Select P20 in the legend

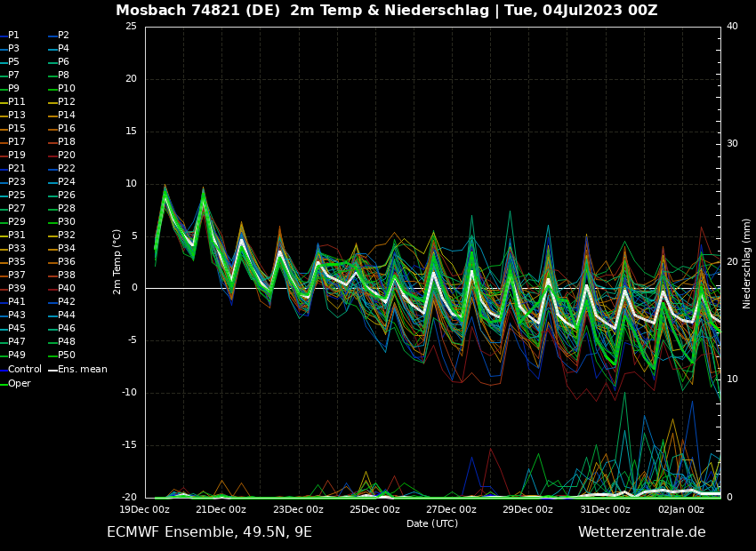coord(67,156)
